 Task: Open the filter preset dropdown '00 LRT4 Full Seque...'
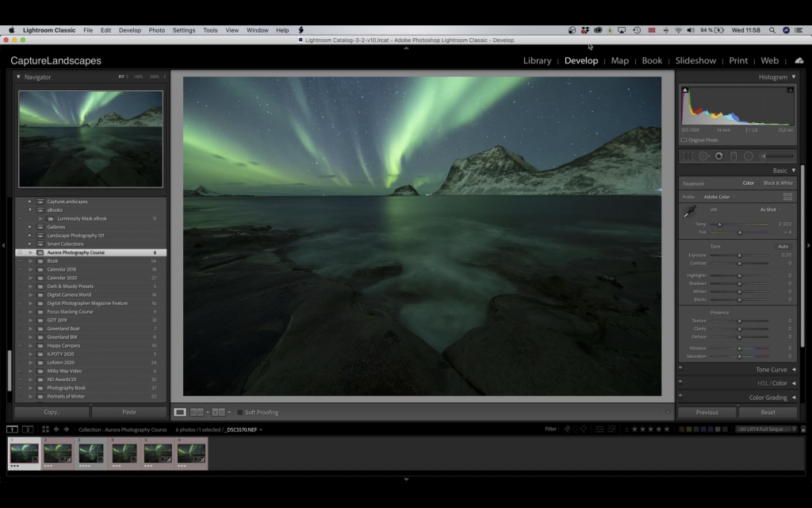767,429
